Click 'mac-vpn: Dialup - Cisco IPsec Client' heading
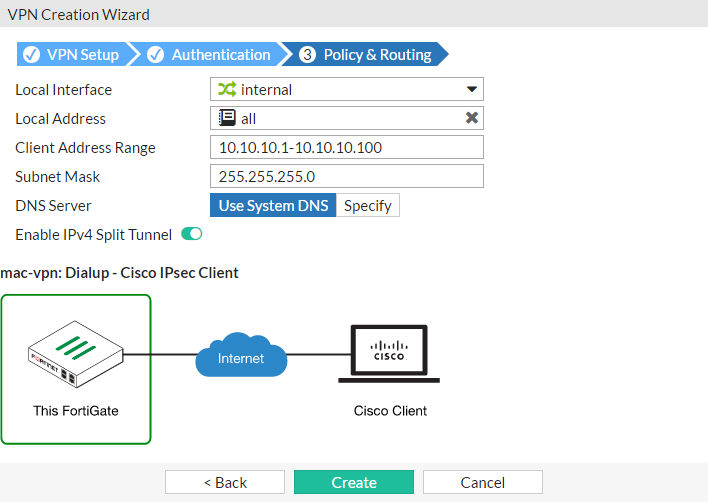708x502 pixels. (x=120, y=273)
